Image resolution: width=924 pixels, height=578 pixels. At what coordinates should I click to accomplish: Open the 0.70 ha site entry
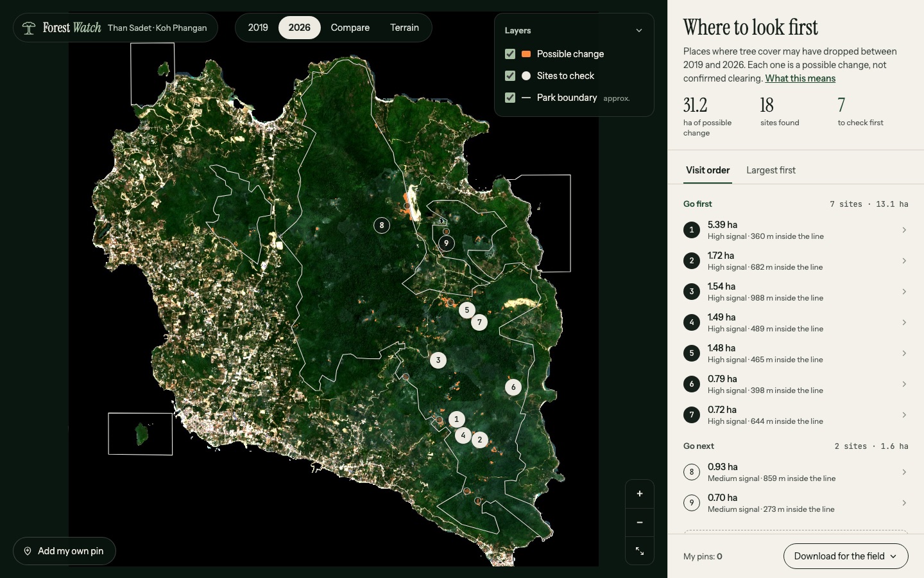[796, 503]
